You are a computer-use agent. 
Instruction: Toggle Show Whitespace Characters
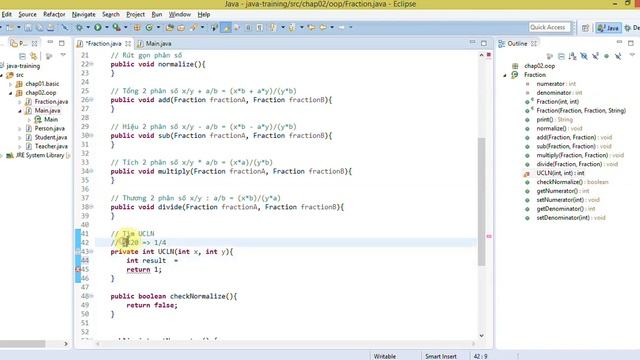[x=260, y=28]
